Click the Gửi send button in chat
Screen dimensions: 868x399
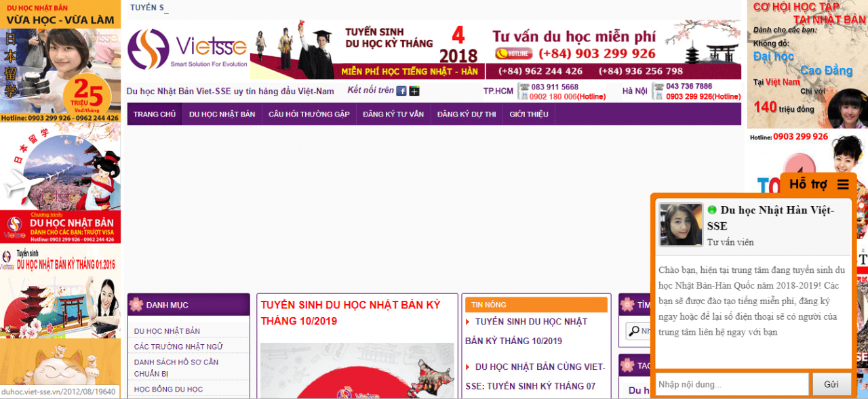pos(831,384)
